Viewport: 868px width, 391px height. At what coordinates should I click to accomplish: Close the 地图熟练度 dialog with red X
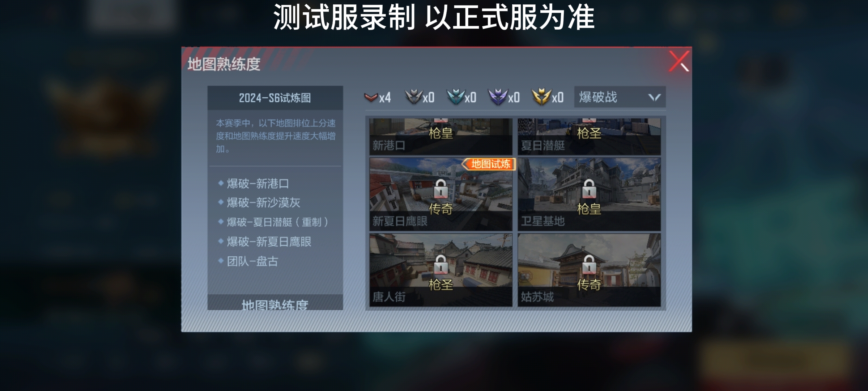pyautogui.click(x=678, y=61)
